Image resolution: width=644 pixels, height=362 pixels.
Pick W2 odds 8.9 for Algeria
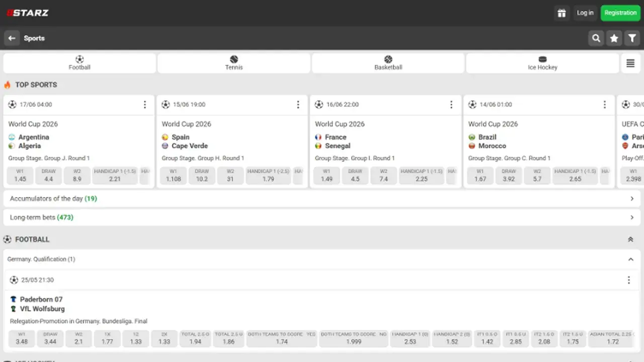tap(77, 175)
